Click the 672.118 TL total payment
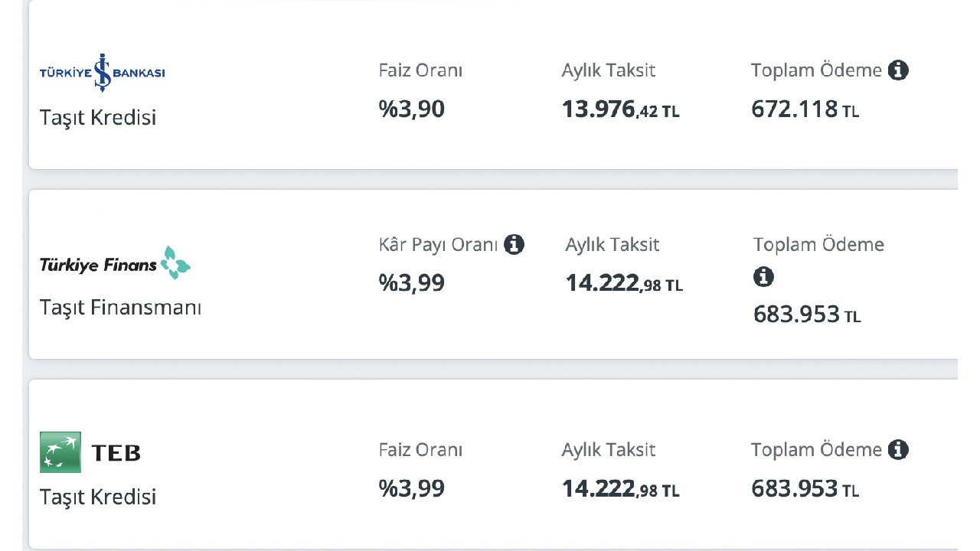Image resolution: width=980 pixels, height=551 pixels. [x=805, y=109]
